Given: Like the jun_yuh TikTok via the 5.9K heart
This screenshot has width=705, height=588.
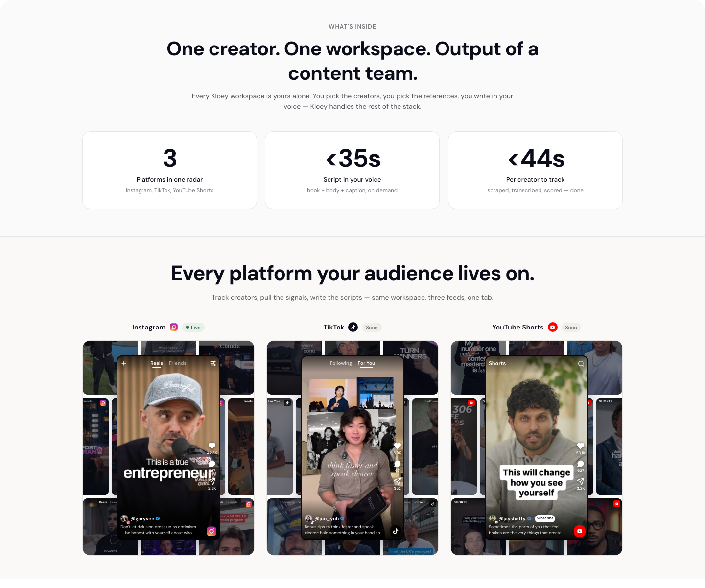Looking at the screenshot, I should click(x=398, y=446).
